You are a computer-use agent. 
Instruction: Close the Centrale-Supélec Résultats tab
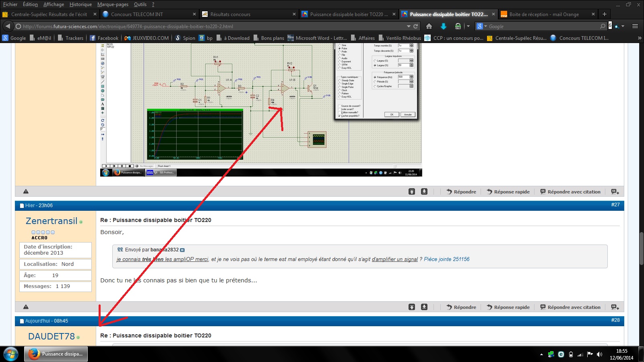[95, 14]
